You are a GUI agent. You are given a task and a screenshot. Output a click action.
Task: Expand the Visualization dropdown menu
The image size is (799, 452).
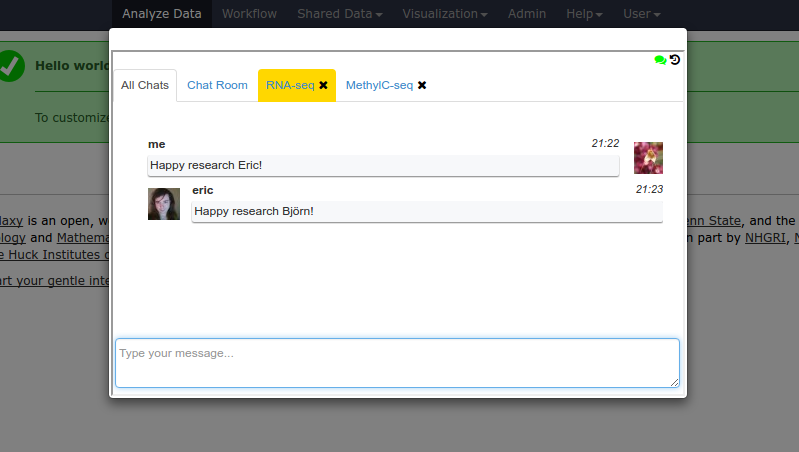[445, 14]
